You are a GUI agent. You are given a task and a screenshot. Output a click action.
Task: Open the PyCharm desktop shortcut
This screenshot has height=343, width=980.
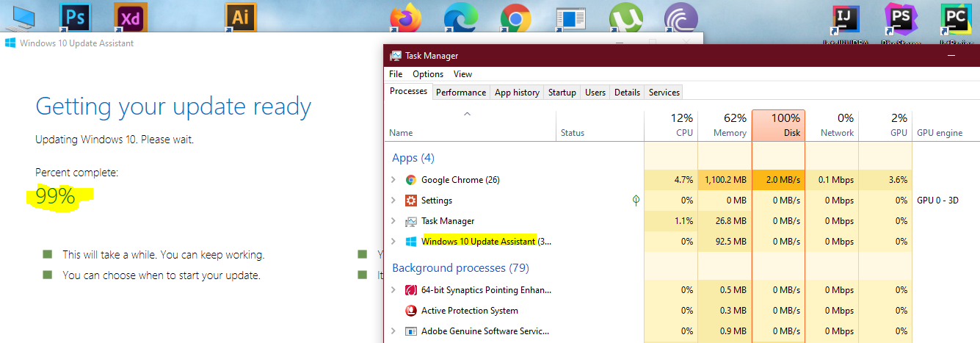click(x=957, y=20)
